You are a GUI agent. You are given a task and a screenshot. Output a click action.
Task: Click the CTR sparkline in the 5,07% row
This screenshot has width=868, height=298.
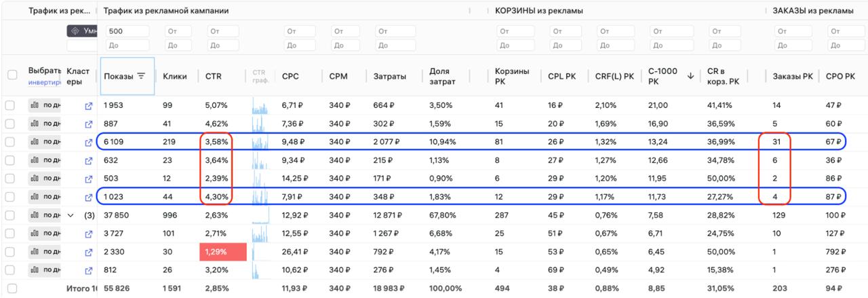click(260, 106)
